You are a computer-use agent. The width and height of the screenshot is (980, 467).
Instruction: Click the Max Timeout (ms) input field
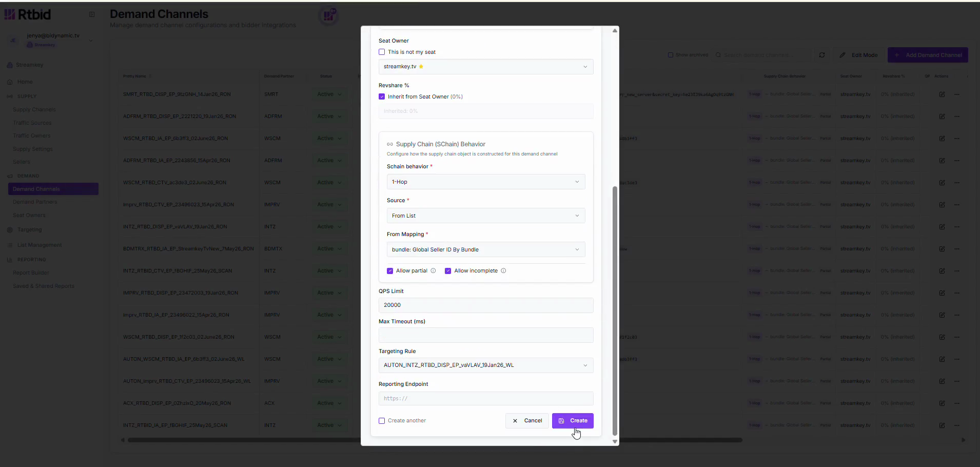click(486, 335)
